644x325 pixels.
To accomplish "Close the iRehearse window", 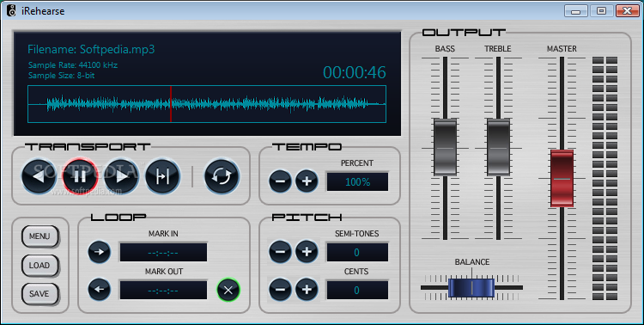I will tap(627, 11).
